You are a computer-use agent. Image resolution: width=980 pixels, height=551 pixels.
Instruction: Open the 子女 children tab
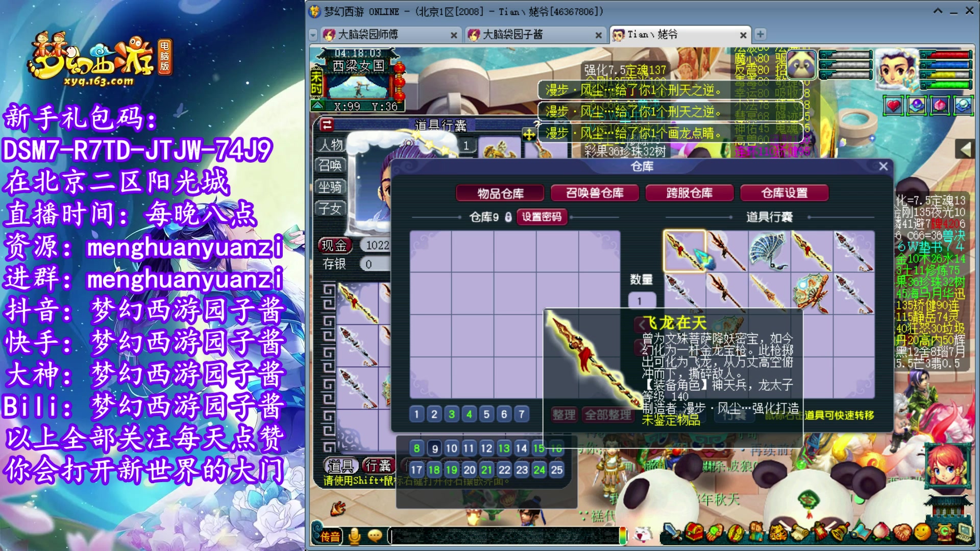pos(331,209)
